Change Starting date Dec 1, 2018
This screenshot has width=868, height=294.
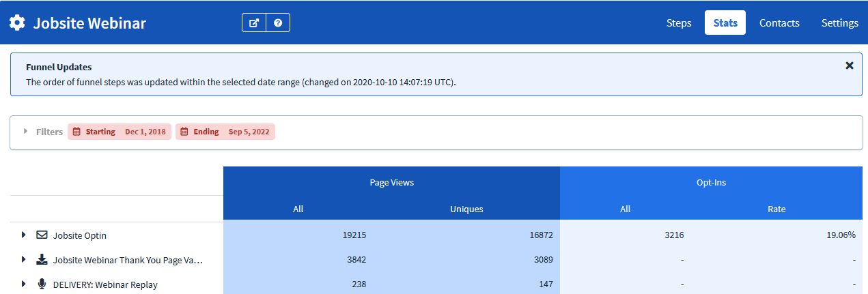coord(120,132)
